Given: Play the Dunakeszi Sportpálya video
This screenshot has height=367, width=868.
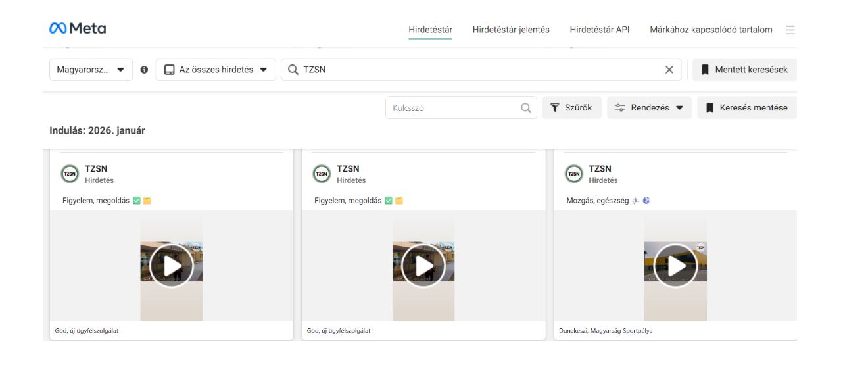Looking at the screenshot, I should click(x=675, y=266).
